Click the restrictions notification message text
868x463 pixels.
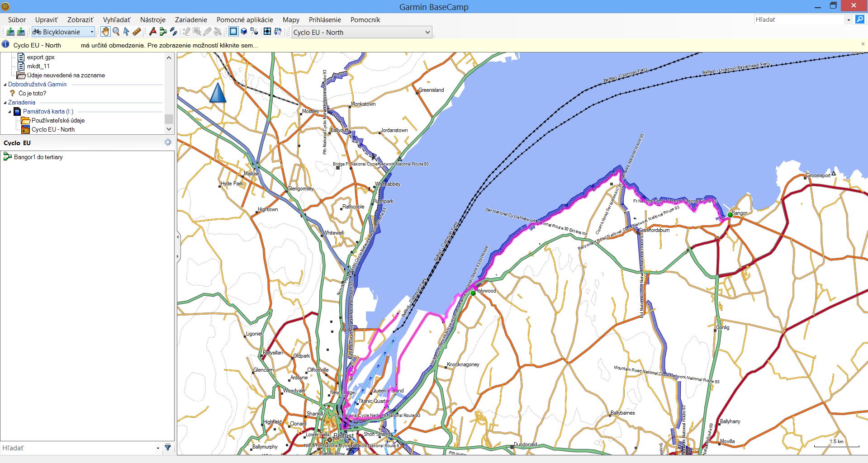[170, 45]
